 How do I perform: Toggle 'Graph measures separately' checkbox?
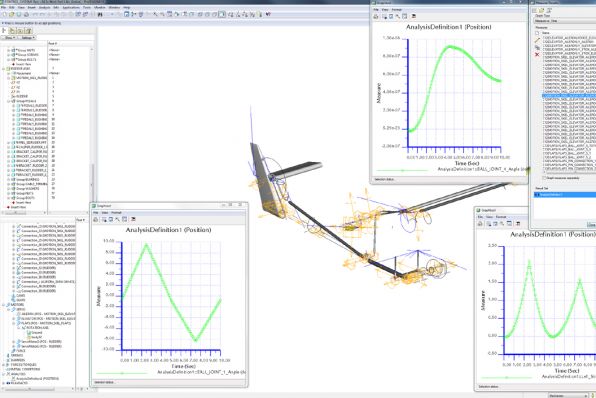[544, 178]
